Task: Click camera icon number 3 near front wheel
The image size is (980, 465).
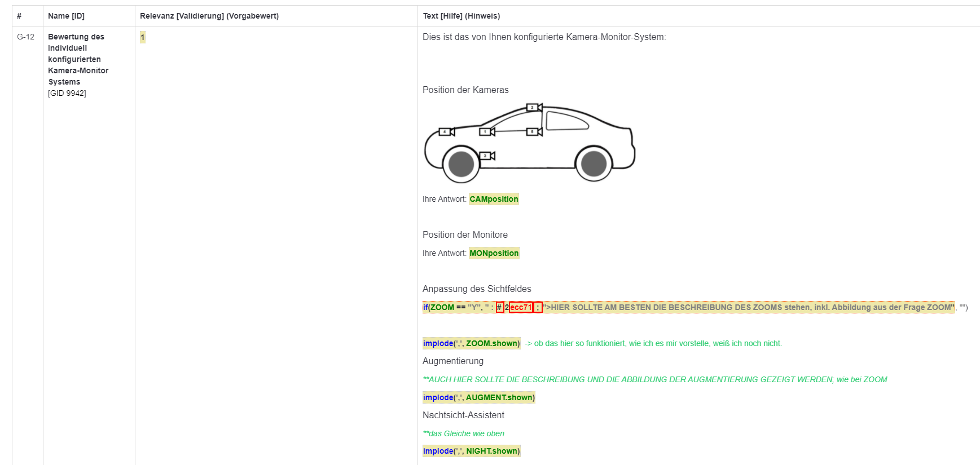Action: point(487,156)
